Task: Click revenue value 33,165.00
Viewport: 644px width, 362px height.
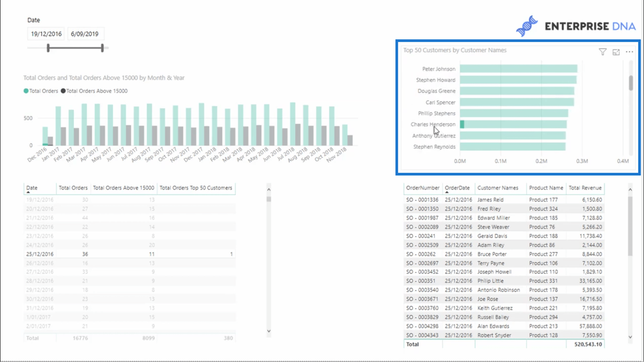Action: click(591, 281)
